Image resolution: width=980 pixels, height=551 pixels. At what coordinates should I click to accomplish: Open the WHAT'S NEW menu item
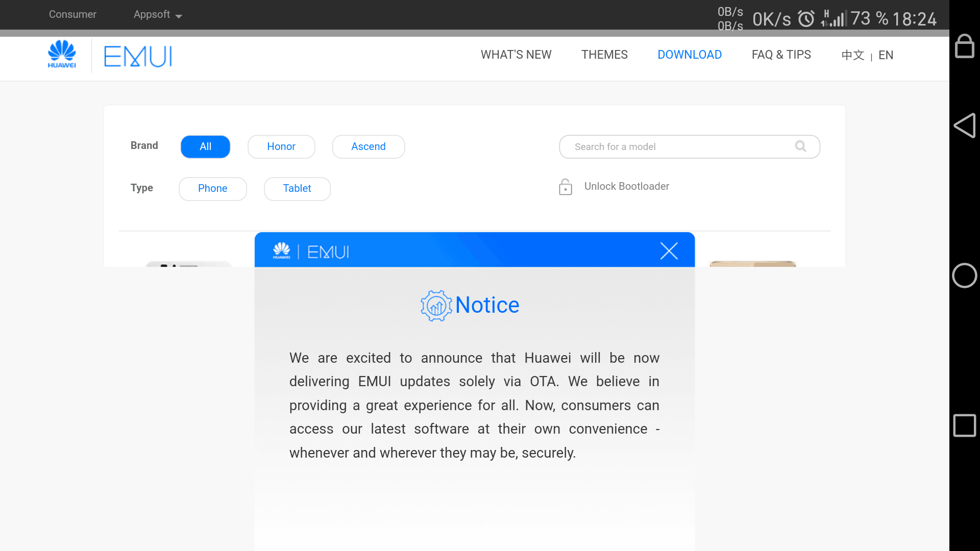pos(516,55)
